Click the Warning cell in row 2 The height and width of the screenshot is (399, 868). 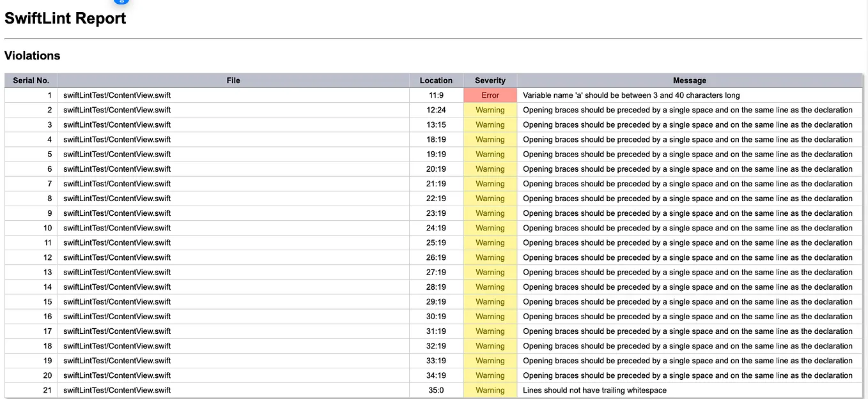point(490,110)
